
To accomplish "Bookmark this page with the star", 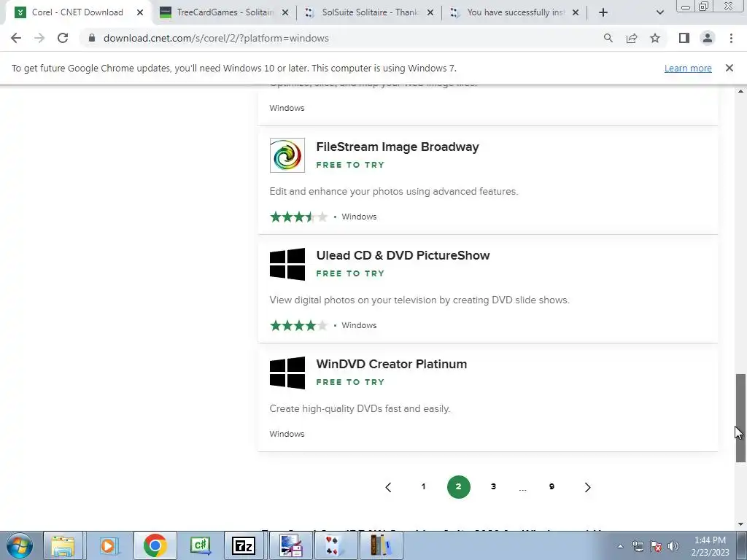I will [x=655, y=38].
